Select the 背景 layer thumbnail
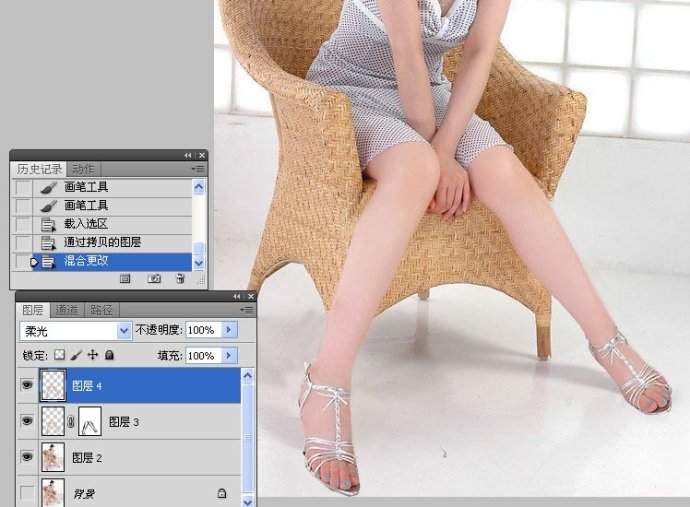 click(53, 493)
